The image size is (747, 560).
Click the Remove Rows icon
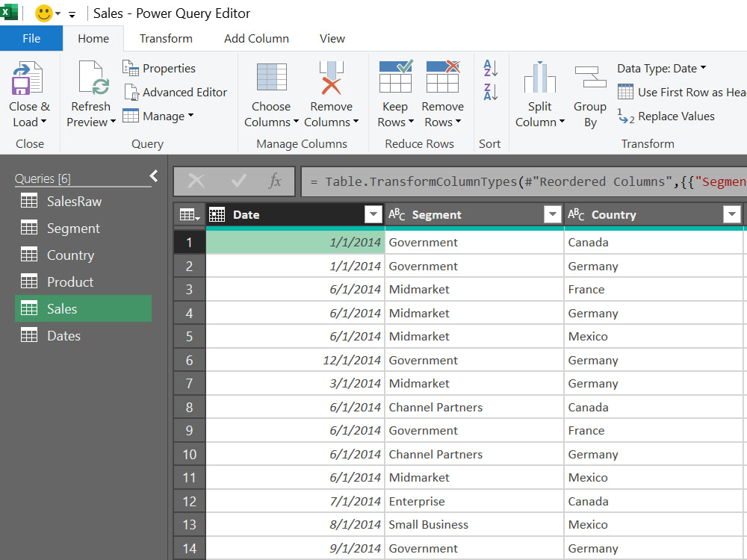click(x=442, y=82)
